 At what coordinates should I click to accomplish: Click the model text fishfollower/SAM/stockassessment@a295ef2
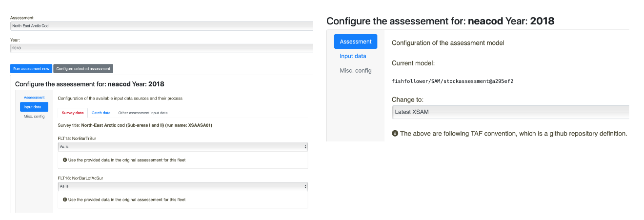pos(452,81)
